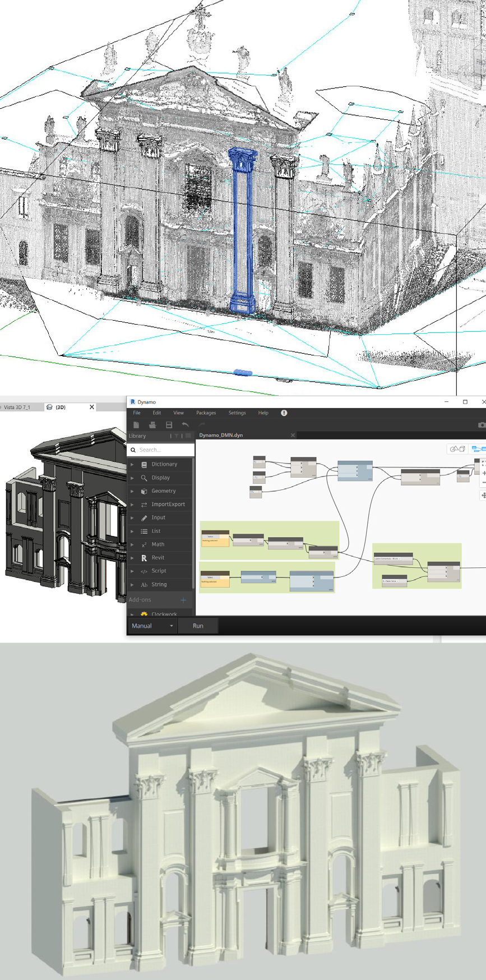This screenshot has width=486, height=980.
Task: Select the Dynamo_DMN.dyn workspace tab
Action: click(221, 435)
